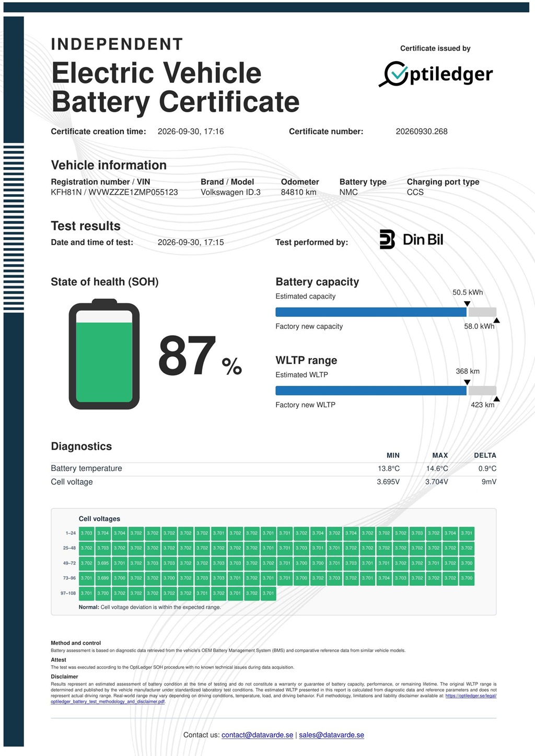Click the 87 % state of health figure
This screenshot has width=535, height=756.
click(200, 357)
